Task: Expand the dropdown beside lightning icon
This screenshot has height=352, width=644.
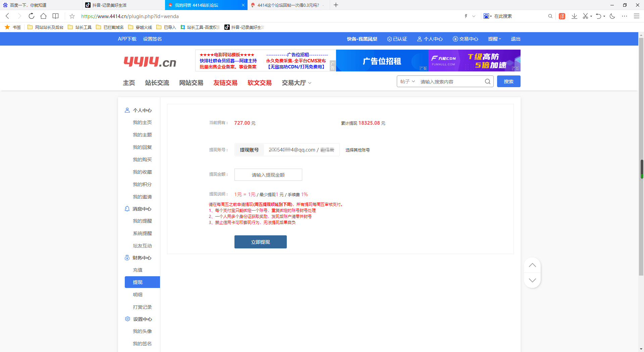Action: 474,16
